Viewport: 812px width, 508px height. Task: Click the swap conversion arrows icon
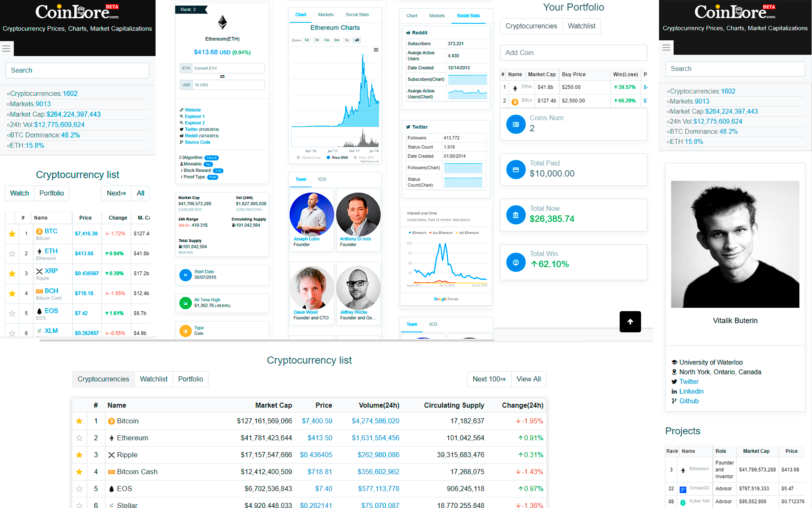tap(222, 77)
